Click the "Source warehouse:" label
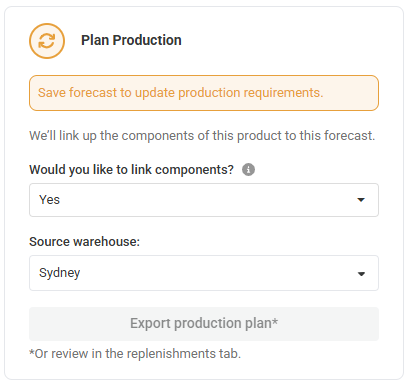Screen dimensions: 410x387 pyautogui.click(x=84, y=242)
